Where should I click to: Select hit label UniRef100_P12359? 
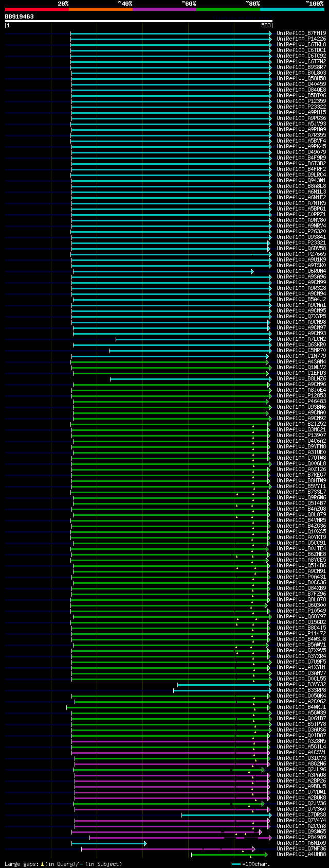pos(301,101)
